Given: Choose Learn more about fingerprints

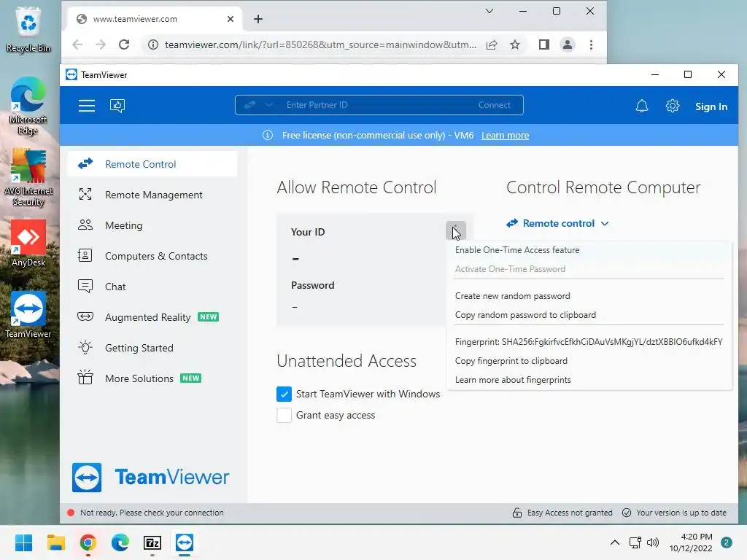Looking at the screenshot, I should (513, 380).
